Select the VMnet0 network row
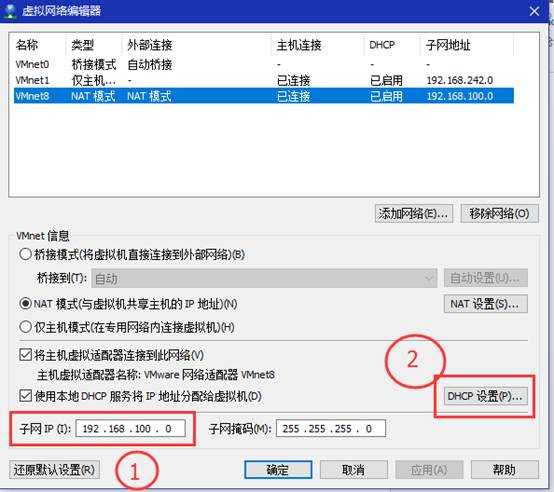This screenshot has width=554, height=492. [x=264, y=64]
